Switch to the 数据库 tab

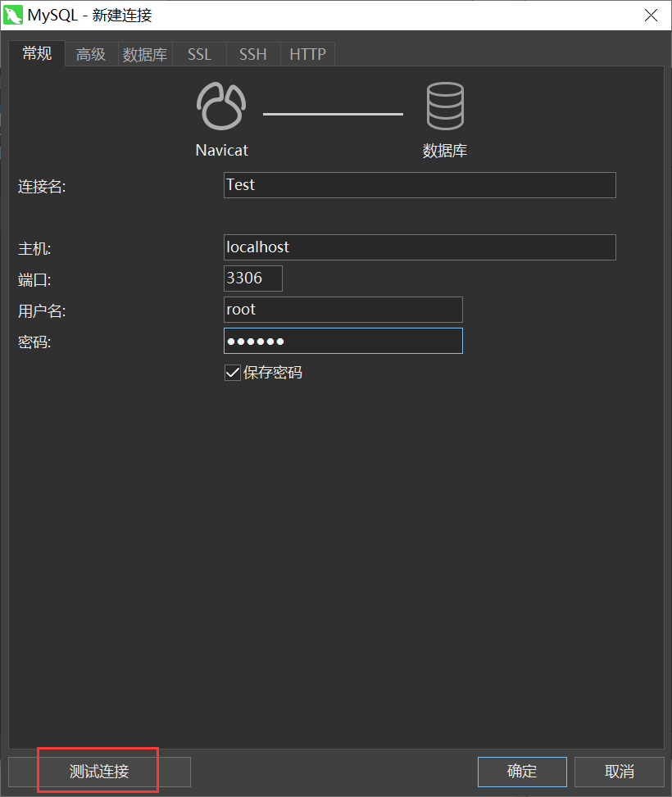click(x=145, y=54)
